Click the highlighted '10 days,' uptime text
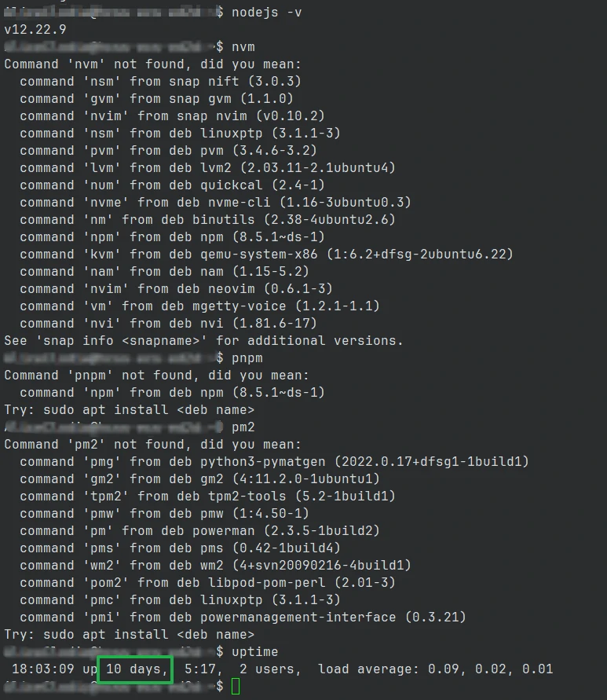This screenshot has width=607, height=700. (x=137, y=669)
